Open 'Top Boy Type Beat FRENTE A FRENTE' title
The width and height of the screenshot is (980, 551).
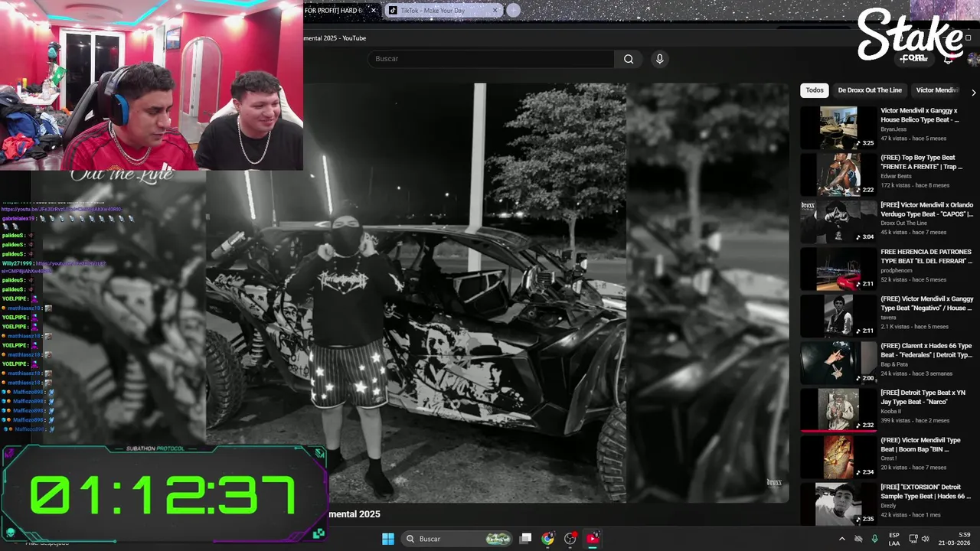pyautogui.click(x=922, y=162)
